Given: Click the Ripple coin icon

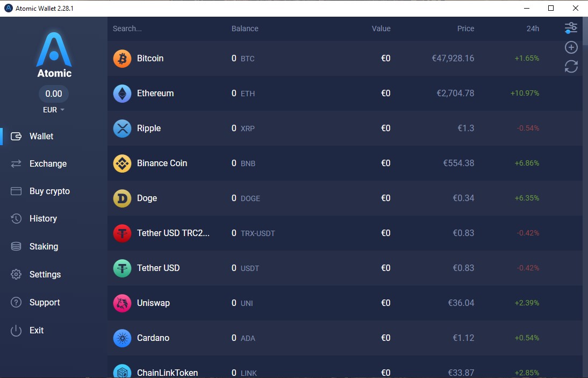Looking at the screenshot, I should click(x=122, y=129).
